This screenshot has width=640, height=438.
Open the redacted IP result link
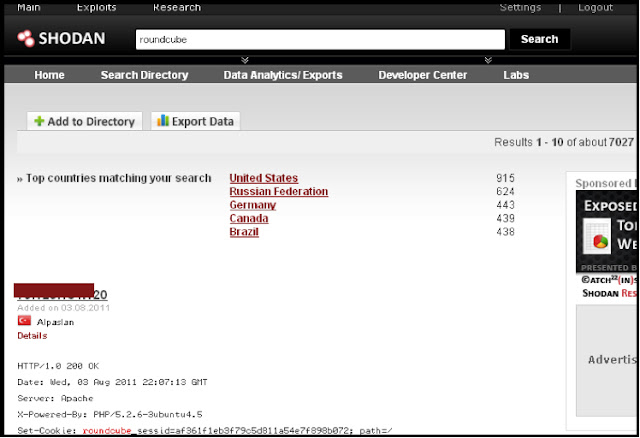coord(61,292)
